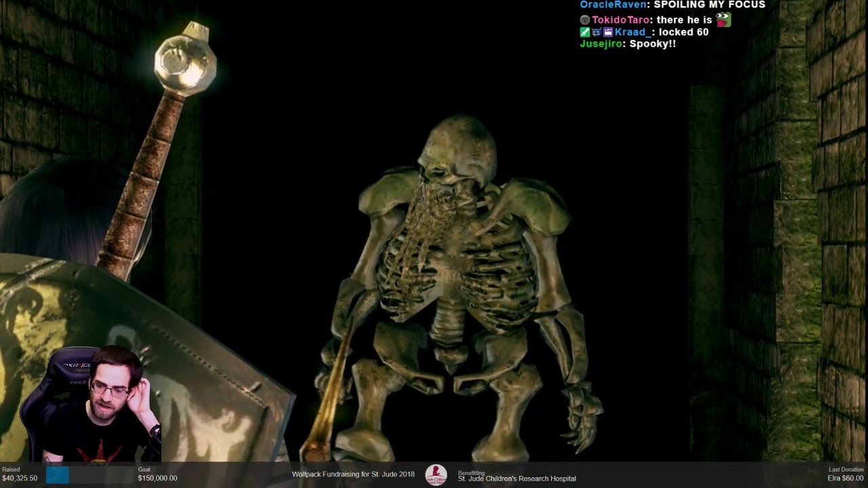Click the message "locked 60"
Image resolution: width=868 pixels, height=488 pixels.
coord(684,32)
